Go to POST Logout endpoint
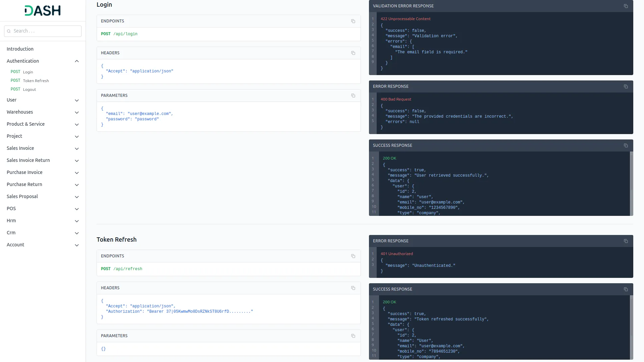 click(23, 89)
